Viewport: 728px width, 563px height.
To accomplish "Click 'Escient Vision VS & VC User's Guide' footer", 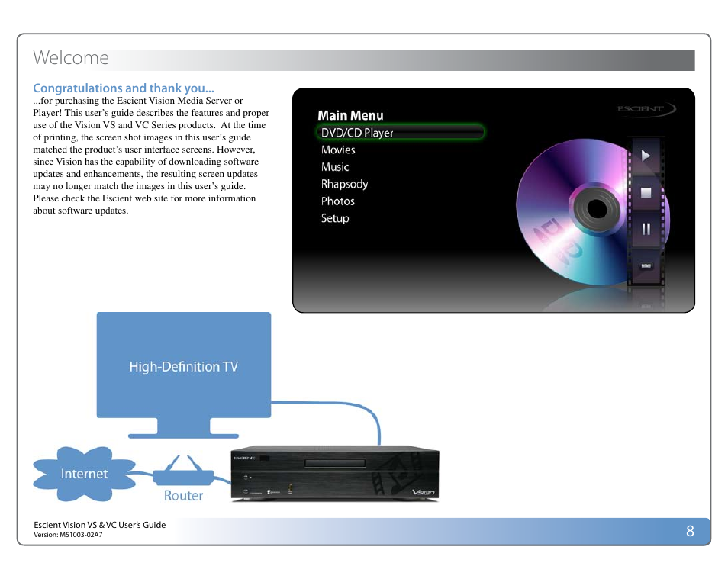I will coord(99,525).
